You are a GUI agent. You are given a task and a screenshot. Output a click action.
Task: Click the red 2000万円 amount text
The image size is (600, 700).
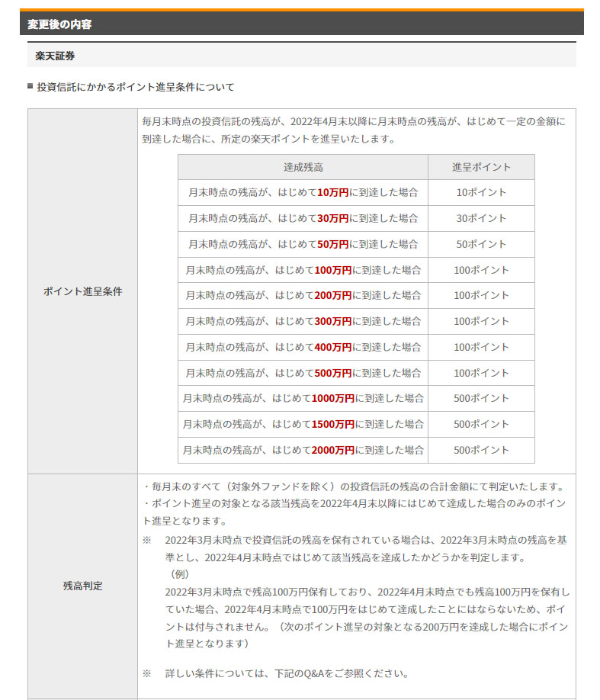332,450
